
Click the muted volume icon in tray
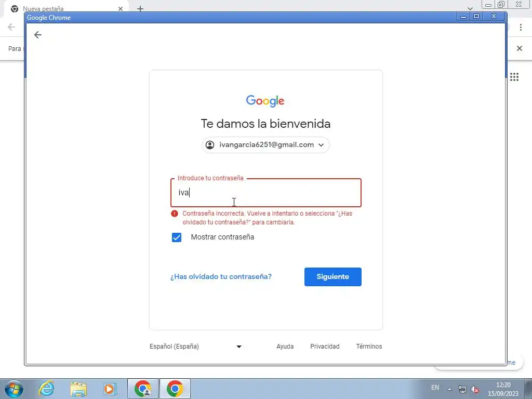(475, 390)
